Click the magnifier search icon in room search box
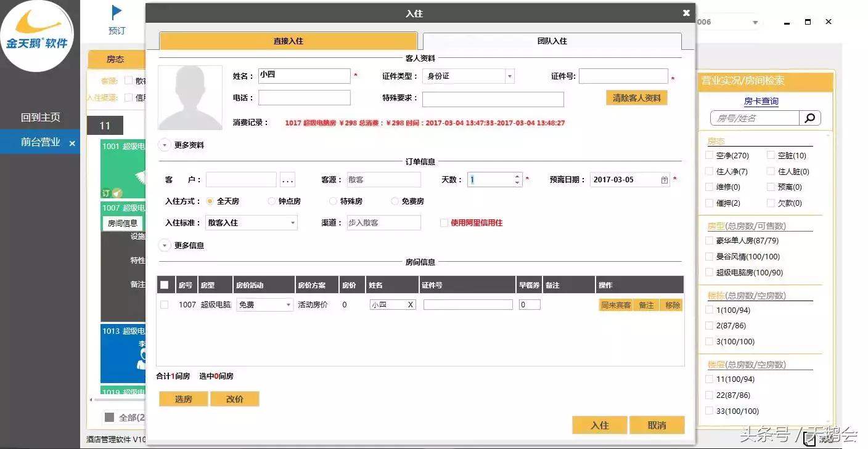The width and height of the screenshot is (868, 449). tap(809, 118)
